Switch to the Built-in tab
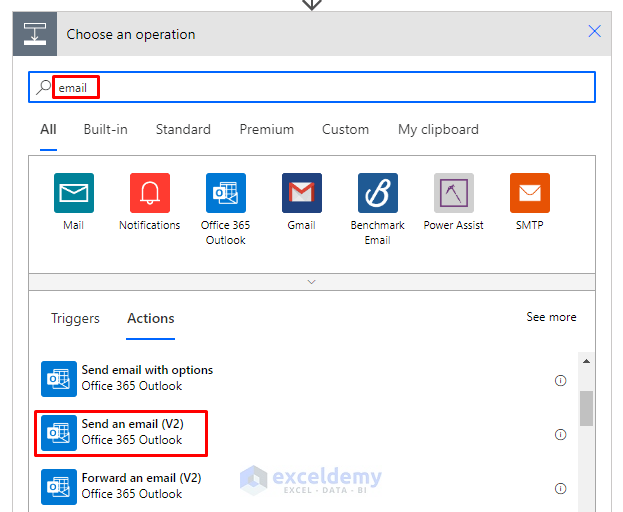Screen dimensions: 623x512 coord(106,129)
